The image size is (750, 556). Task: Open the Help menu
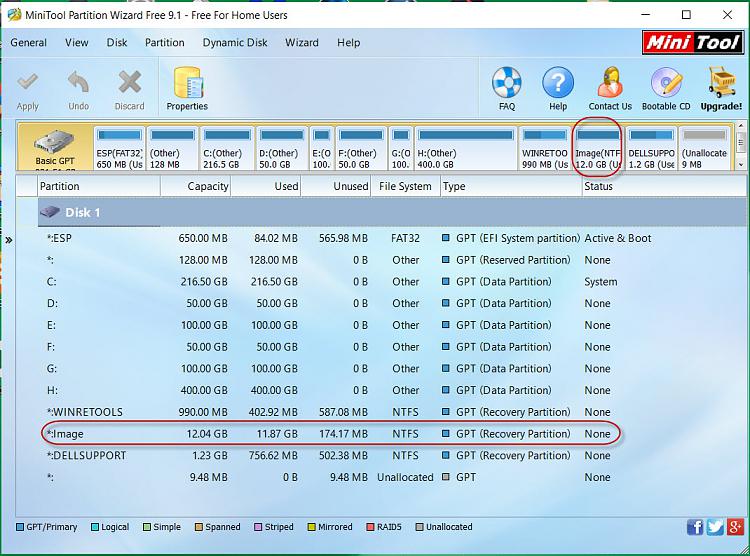point(348,43)
